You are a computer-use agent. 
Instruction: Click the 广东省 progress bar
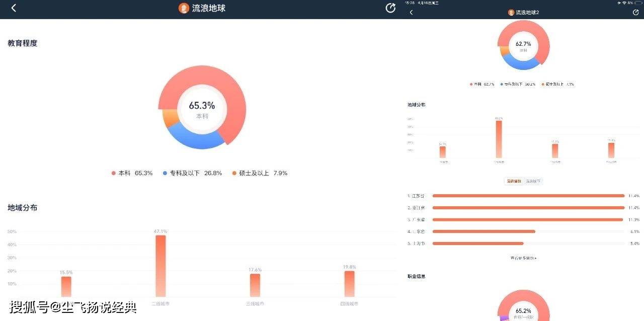[528, 220]
